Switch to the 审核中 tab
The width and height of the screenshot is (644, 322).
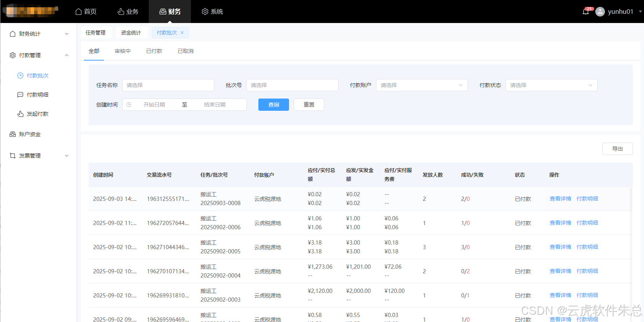click(x=123, y=51)
